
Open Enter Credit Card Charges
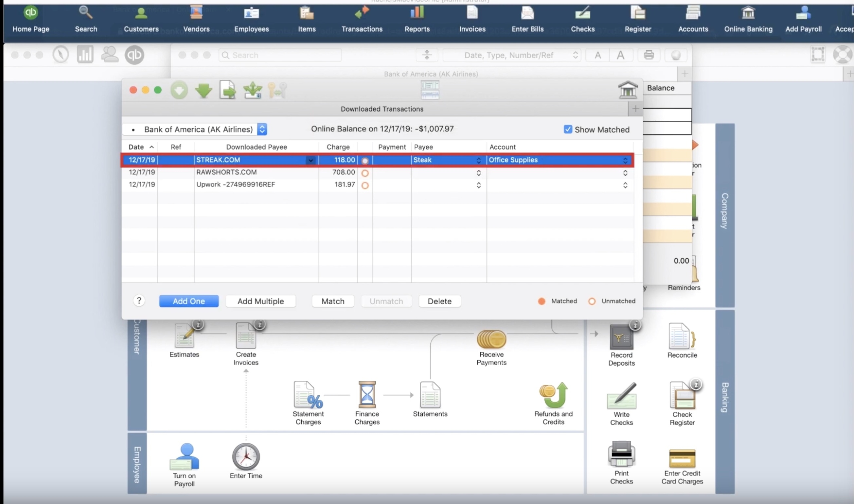[682, 467]
